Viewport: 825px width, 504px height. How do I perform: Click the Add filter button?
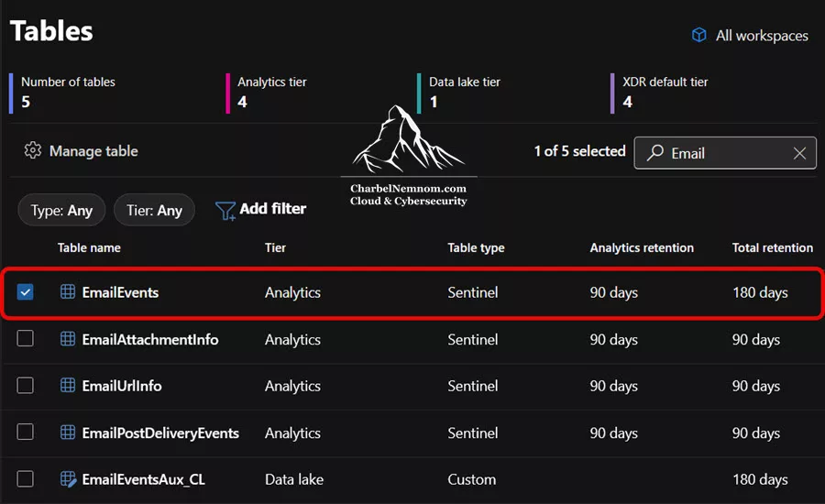(x=261, y=209)
